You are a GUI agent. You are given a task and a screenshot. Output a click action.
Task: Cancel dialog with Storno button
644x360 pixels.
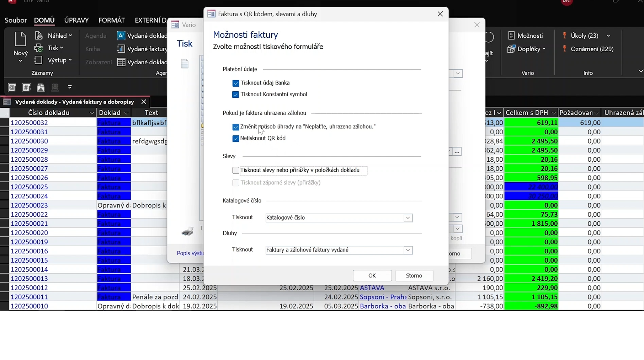coord(414,276)
